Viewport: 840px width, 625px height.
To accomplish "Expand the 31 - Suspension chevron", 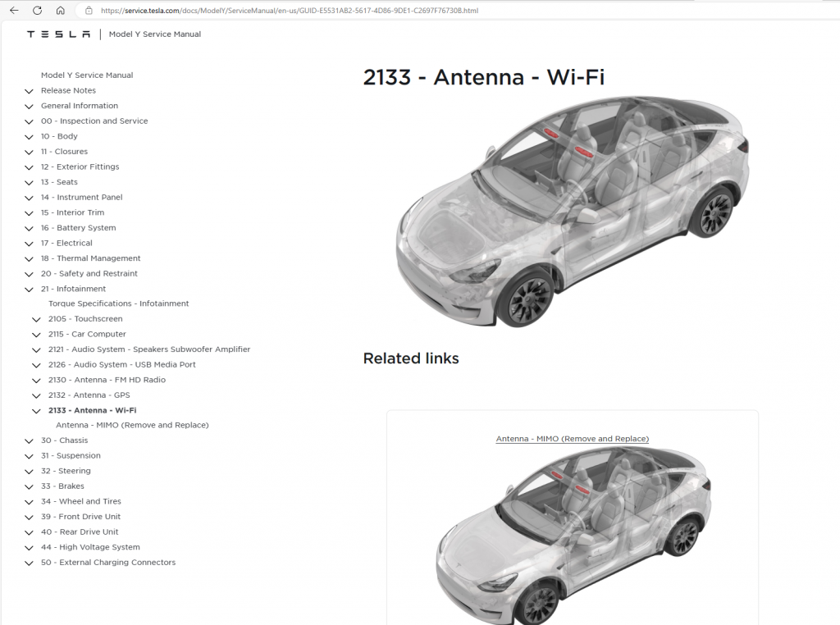I will (x=29, y=456).
